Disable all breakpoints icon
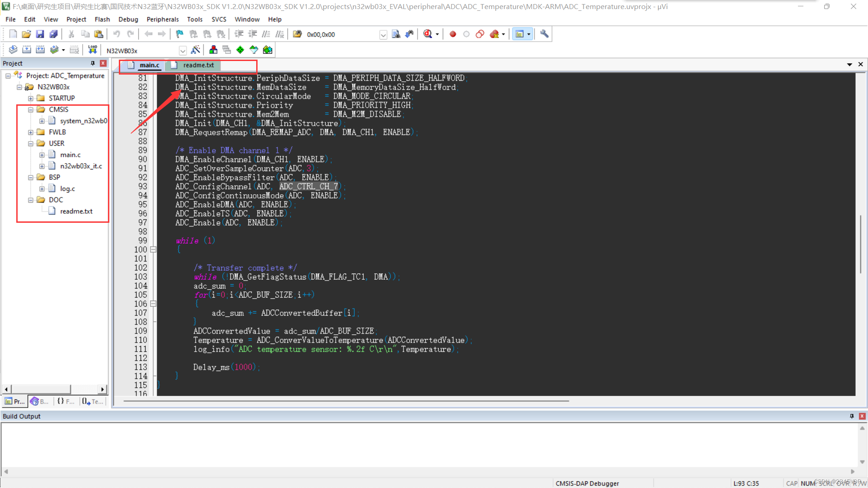The image size is (868, 488). click(480, 34)
